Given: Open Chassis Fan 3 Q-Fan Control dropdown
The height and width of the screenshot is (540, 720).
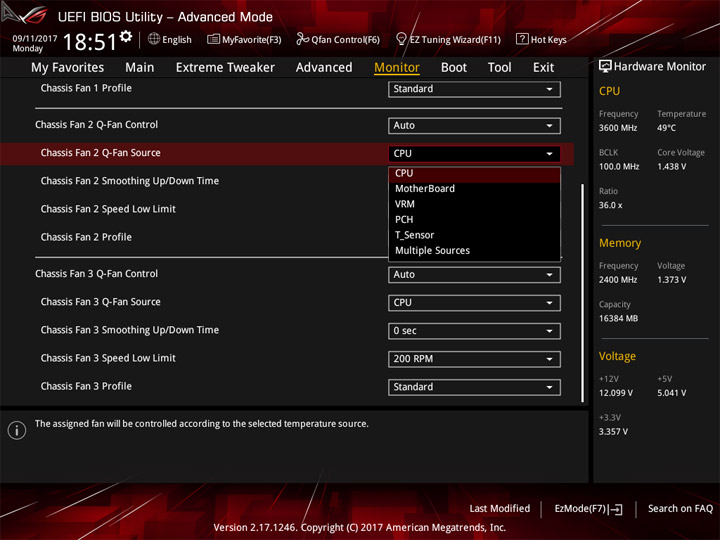Looking at the screenshot, I should click(474, 275).
